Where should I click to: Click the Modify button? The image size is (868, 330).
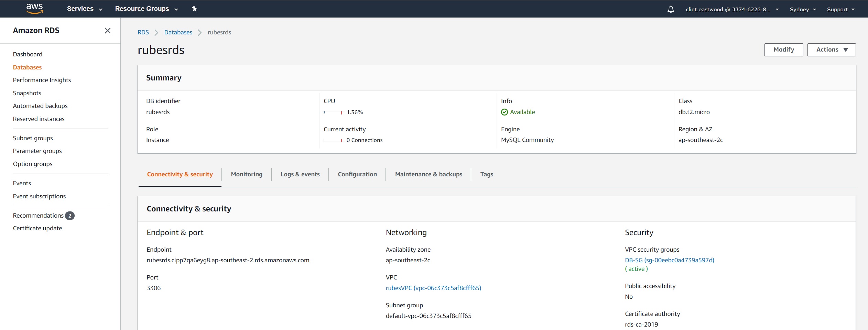click(x=783, y=49)
